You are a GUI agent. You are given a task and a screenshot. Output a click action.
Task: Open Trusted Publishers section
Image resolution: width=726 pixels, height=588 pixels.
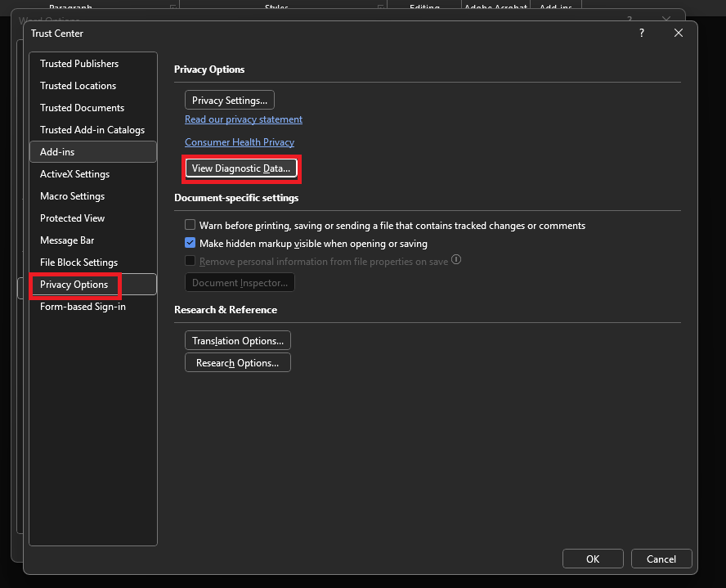(79, 64)
